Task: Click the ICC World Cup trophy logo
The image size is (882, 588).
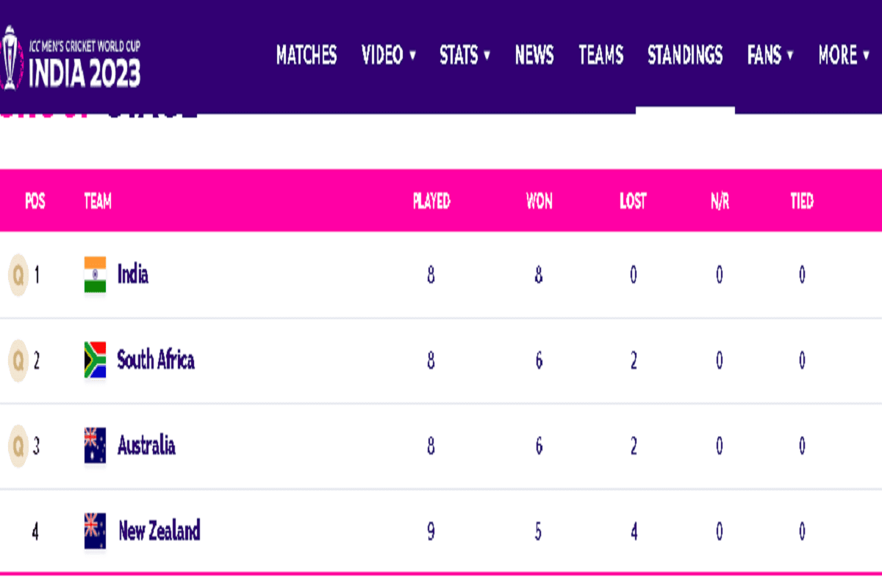Action: (10, 57)
